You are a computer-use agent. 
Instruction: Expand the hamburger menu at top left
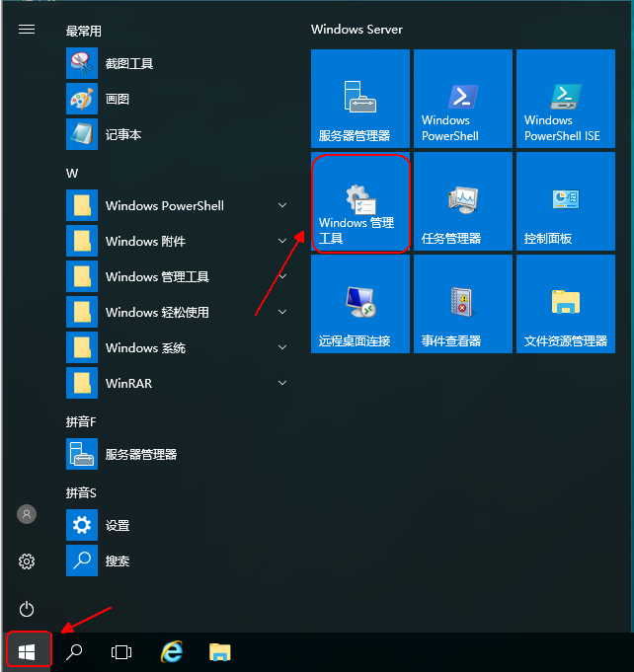click(x=27, y=30)
